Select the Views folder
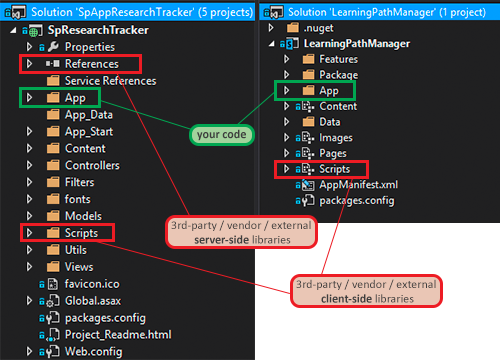 [x=79, y=267]
